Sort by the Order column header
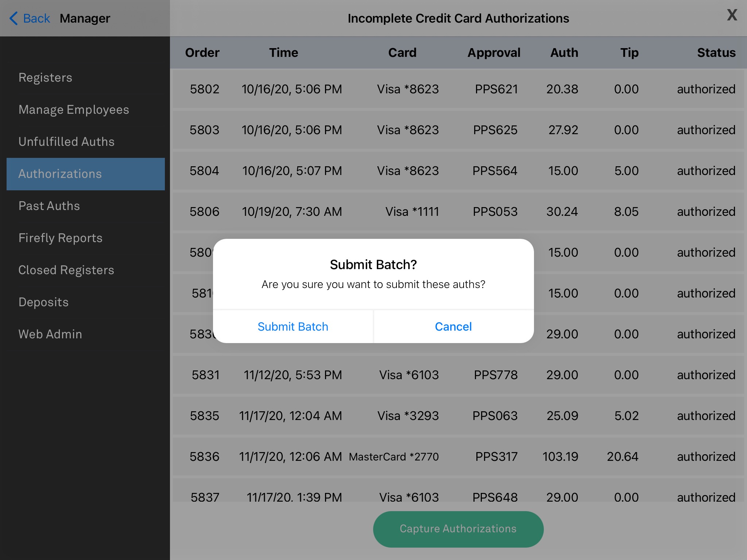This screenshot has height=560, width=747. click(202, 52)
